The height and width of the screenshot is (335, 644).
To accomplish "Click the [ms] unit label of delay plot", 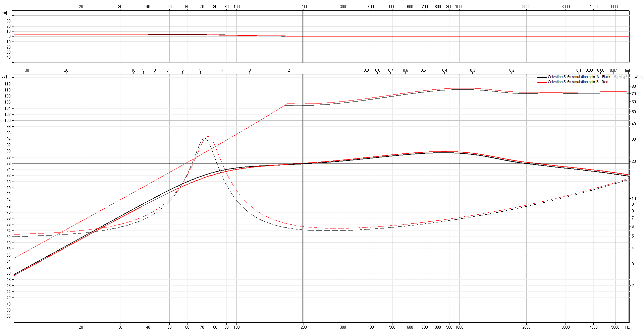I will (4, 13).
